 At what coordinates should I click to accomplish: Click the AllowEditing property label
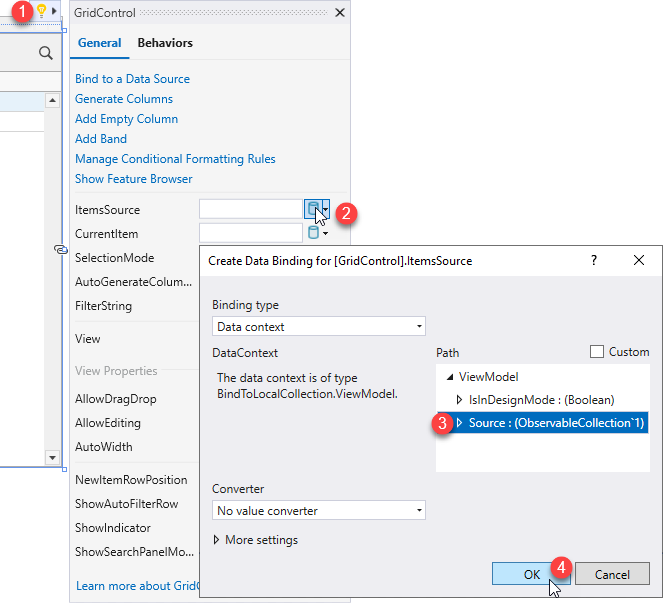(108, 423)
